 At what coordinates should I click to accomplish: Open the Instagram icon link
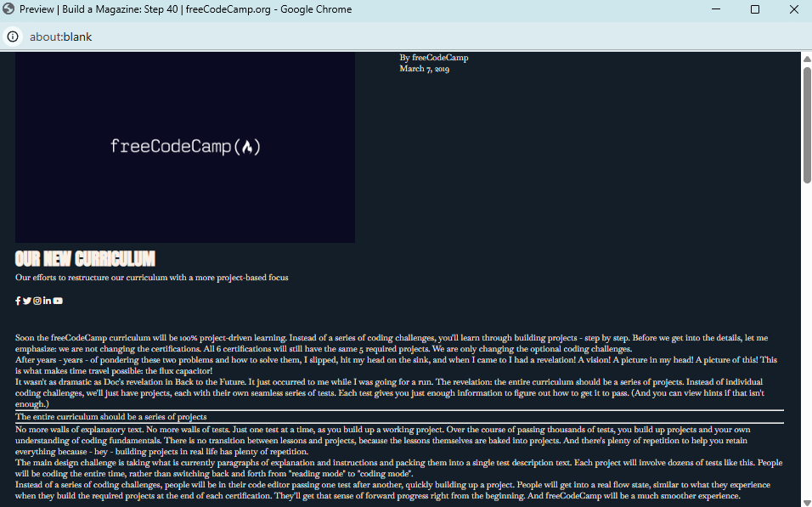pos(37,301)
